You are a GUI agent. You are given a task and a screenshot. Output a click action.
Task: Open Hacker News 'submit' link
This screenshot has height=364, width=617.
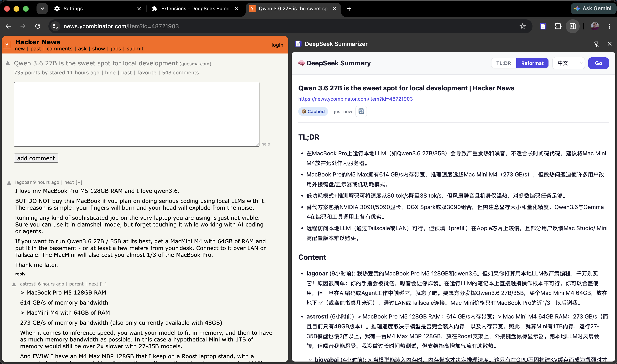[x=135, y=49]
